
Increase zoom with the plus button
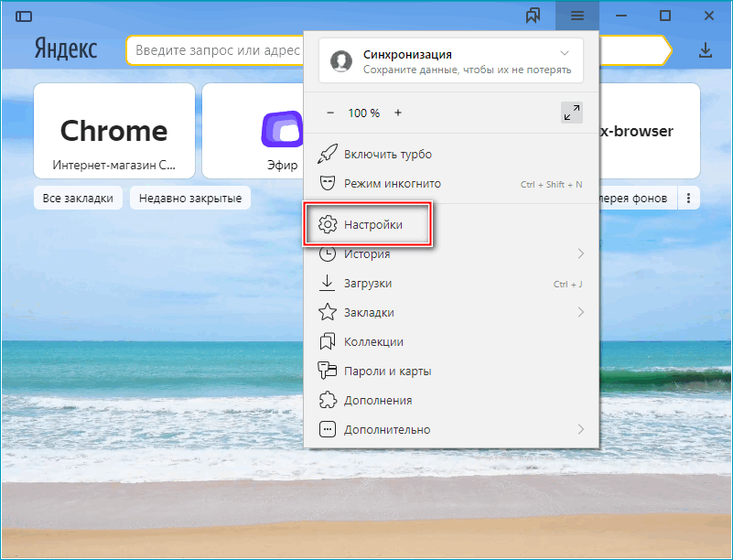(398, 113)
